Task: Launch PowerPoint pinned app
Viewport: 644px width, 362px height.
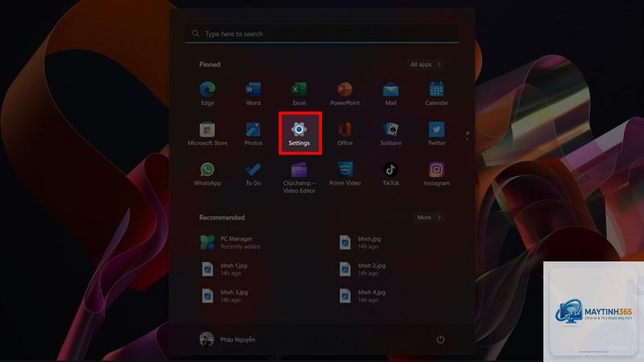Action: click(x=345, y=93)
